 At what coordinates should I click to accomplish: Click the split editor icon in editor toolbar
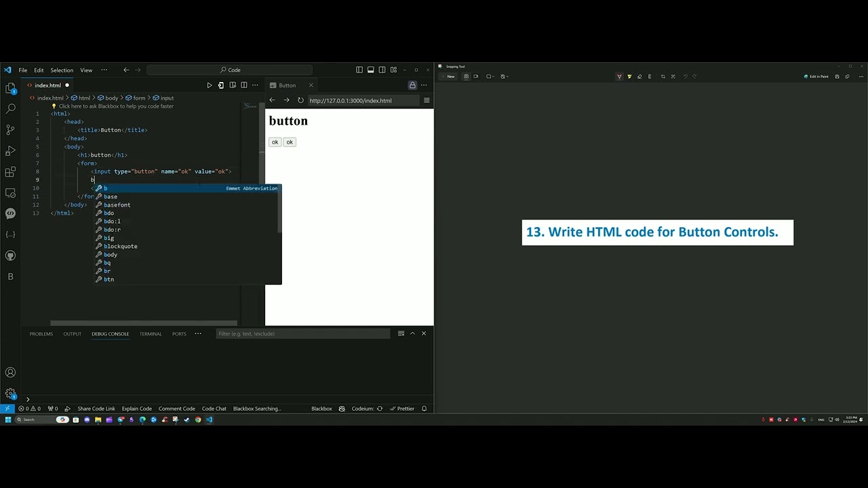click(244, 85)
